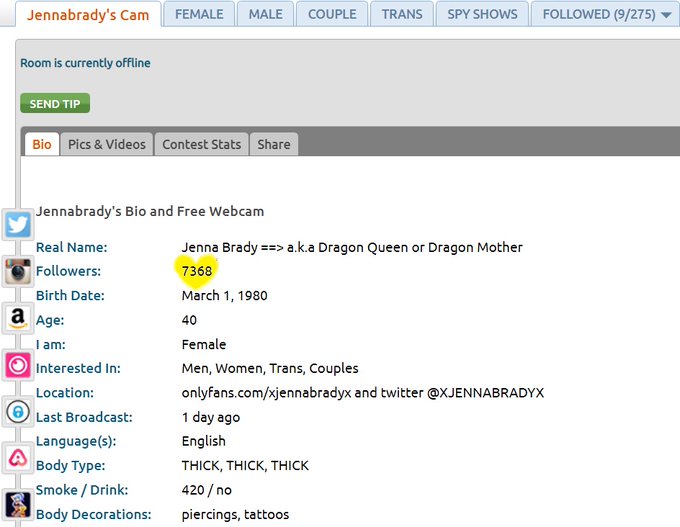Click the onlyfans.com/xjennabradyx location text

[x=363, y=393]
